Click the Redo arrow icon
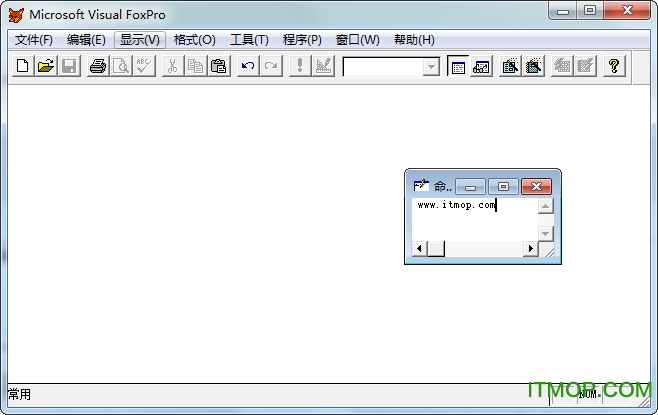This screenshot has width=658, height=415. 271,66
